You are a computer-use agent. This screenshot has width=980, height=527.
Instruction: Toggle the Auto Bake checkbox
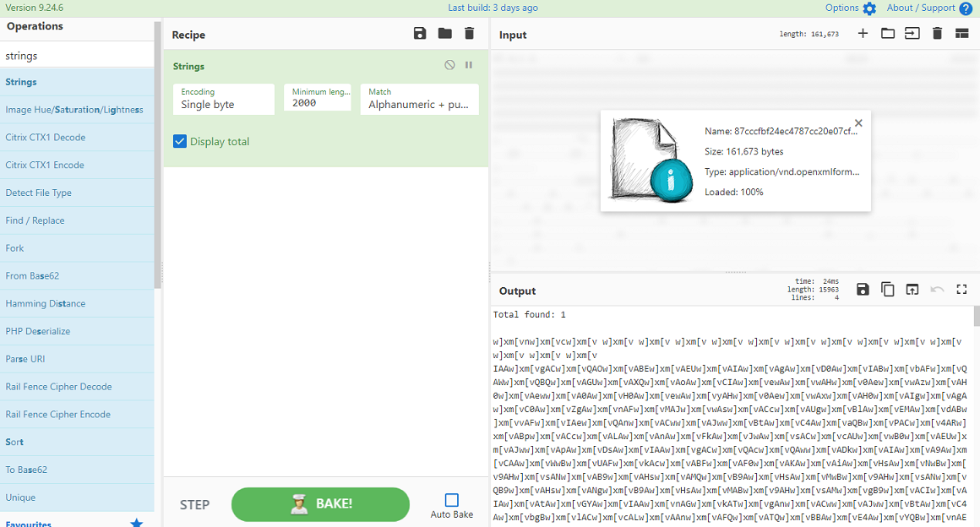(x=451, y=499)
